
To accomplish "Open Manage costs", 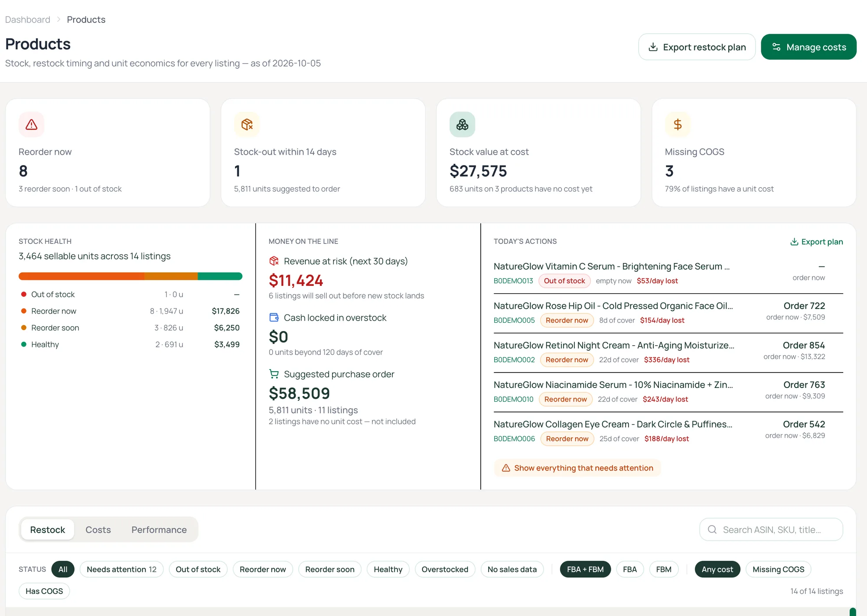I will (808, 47).
